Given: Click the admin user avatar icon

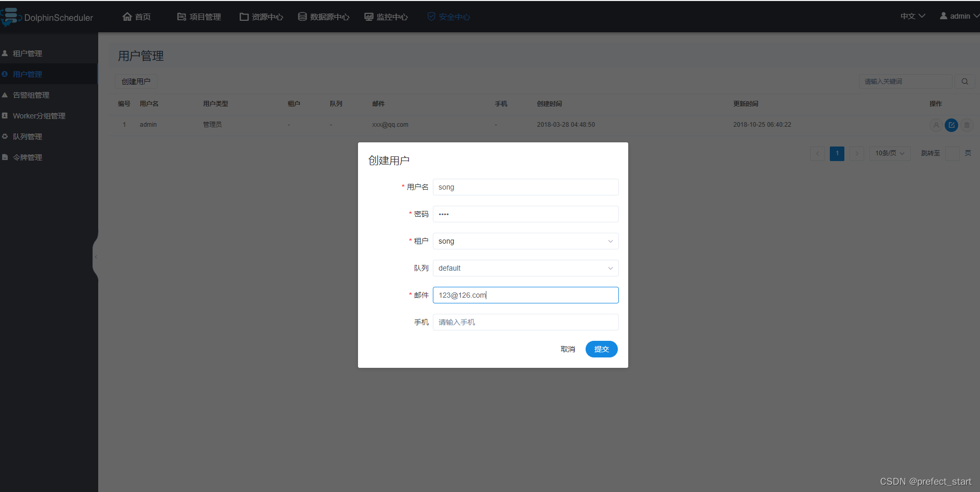Looking at the screenshot, I should pyautogui.click(x=943, y=16).
